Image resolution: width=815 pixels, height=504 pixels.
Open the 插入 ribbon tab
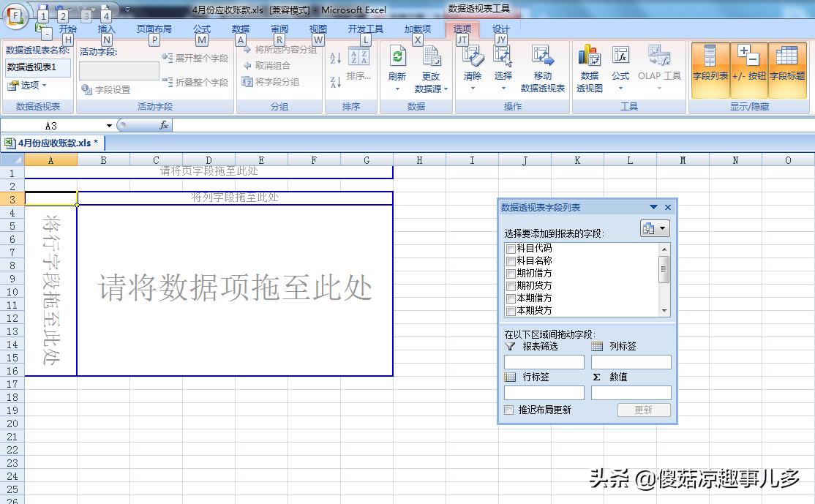pyautogui.click(x=106, y=28)
